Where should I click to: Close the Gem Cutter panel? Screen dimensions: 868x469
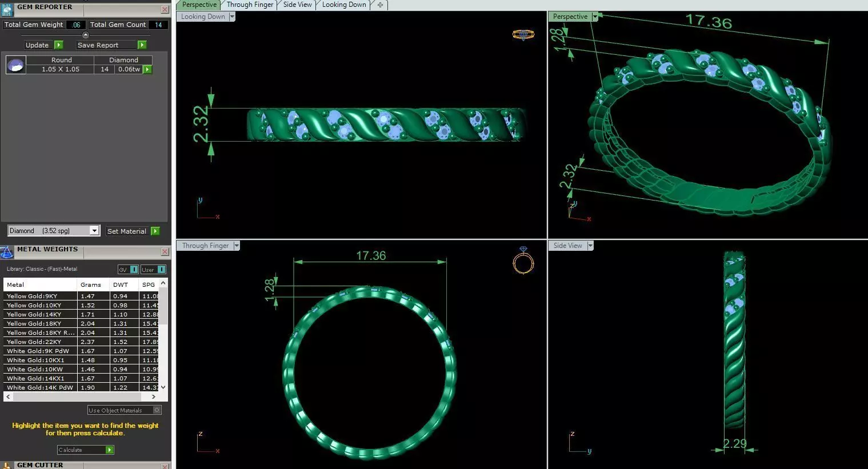coord(165,466)
